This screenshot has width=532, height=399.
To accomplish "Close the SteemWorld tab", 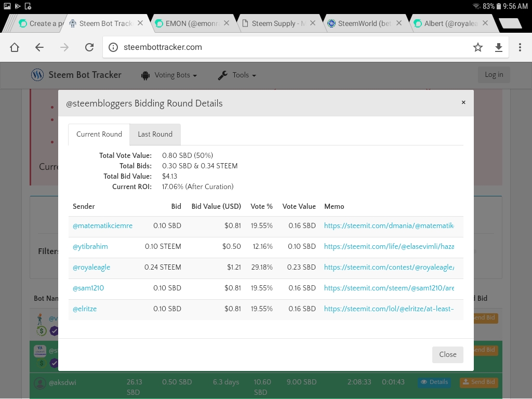I will click(x=399, y=23).
